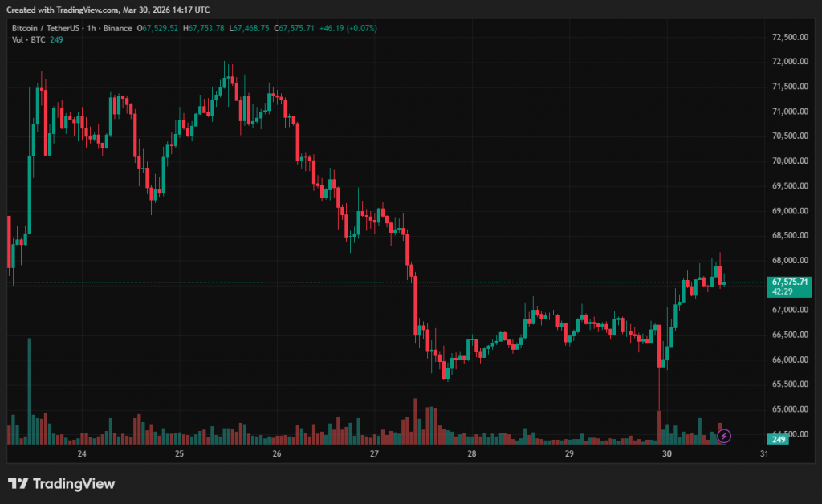Click the current price label 67,575.71
Image resolution: width=822 pixels, height=504 pixels.
pos(790,282)
